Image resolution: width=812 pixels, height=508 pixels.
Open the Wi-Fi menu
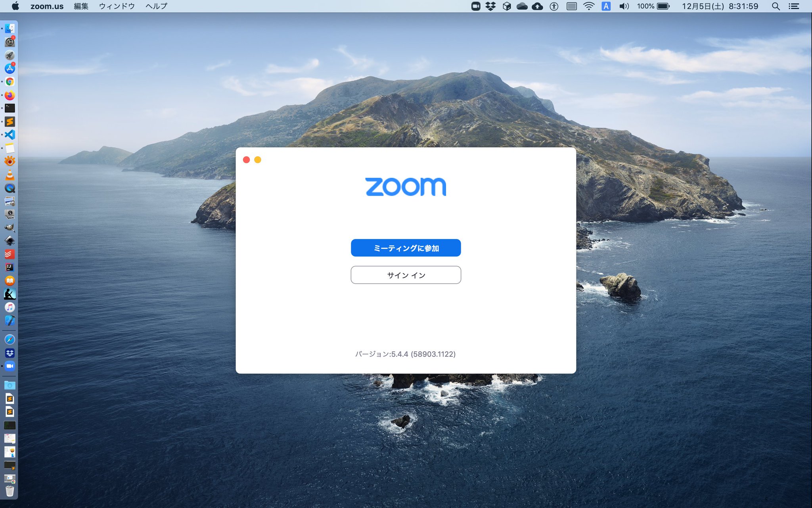coord(589,6)
